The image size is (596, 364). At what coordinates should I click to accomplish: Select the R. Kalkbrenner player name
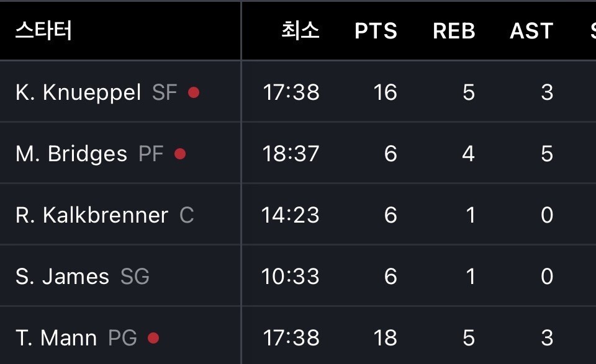pos(92,215)
